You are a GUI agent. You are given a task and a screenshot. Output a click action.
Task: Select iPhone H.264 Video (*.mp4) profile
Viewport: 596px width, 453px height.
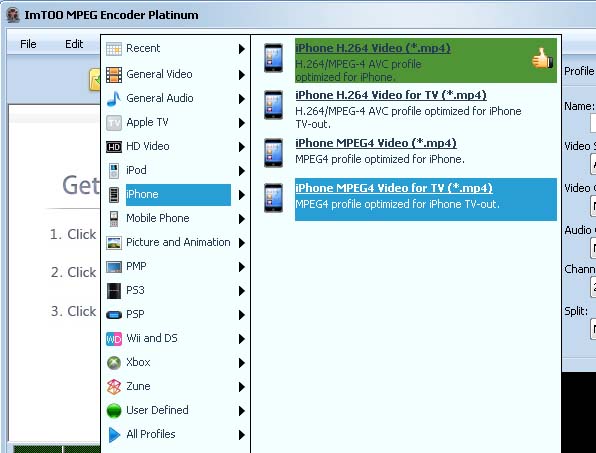[x=426, y=60]
